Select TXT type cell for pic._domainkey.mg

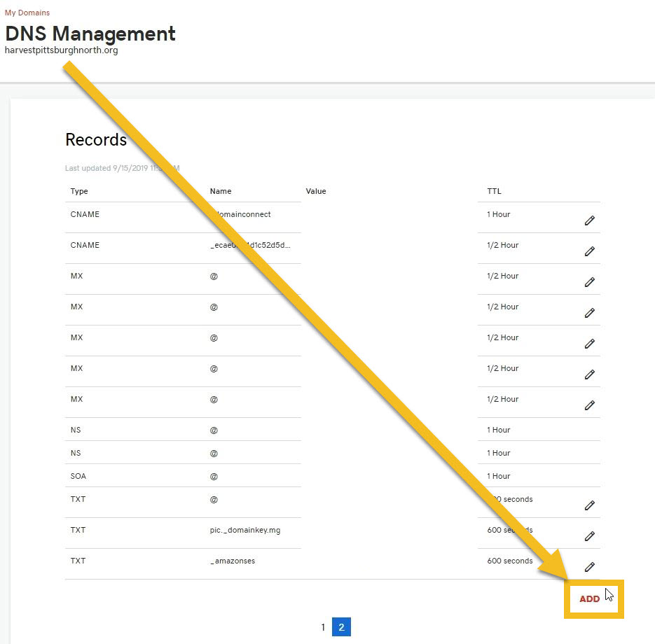(78, 530)
